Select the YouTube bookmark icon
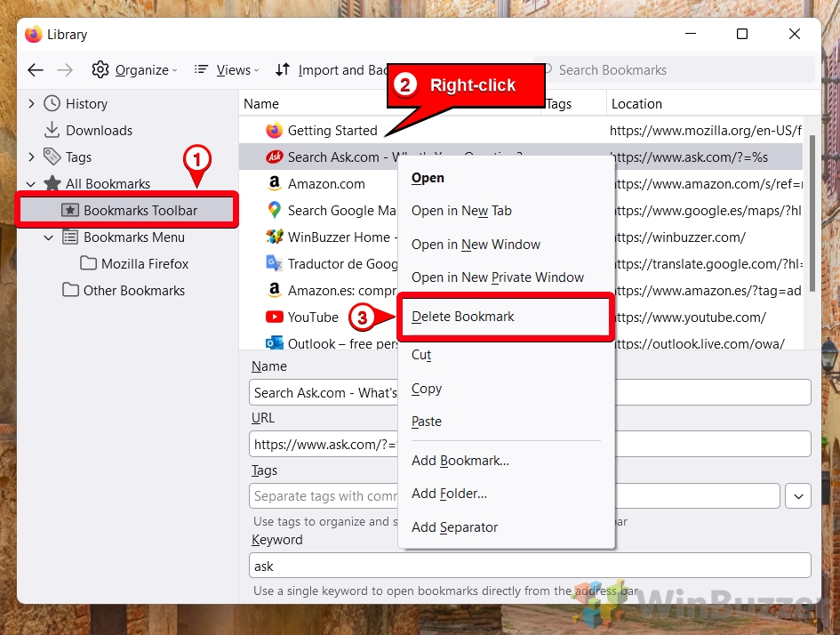The width and height of the screenshot is (840, 635). [275, 317]
